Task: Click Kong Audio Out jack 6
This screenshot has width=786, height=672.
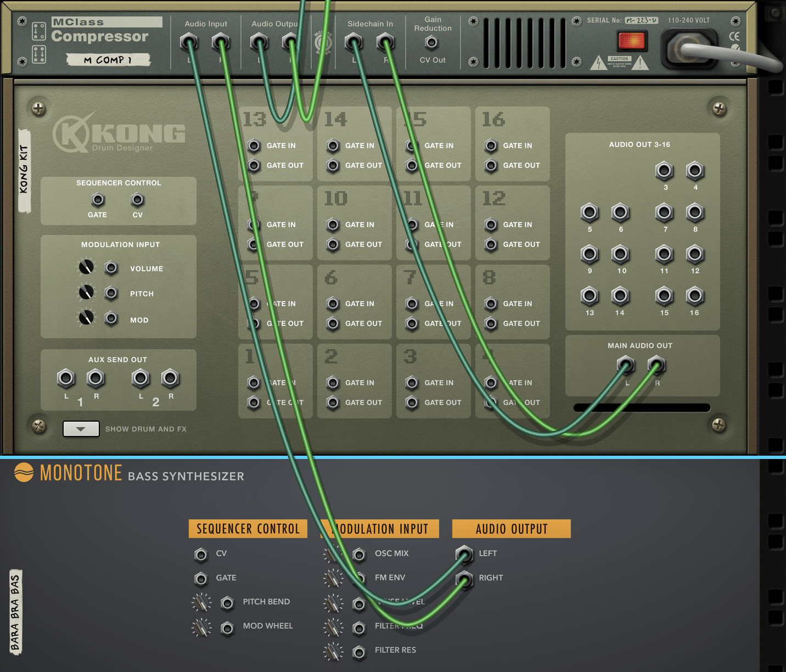Action: 620,212
